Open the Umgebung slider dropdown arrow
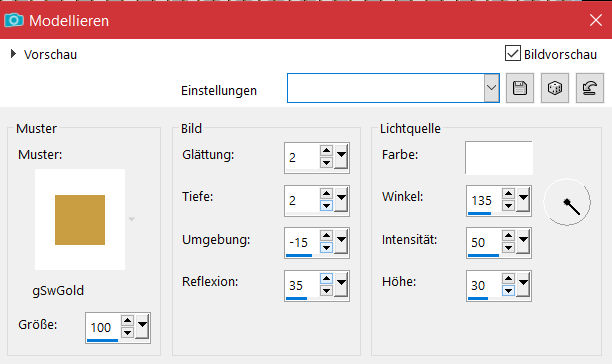Screen dimensions: 612x364 click(342, 241)
